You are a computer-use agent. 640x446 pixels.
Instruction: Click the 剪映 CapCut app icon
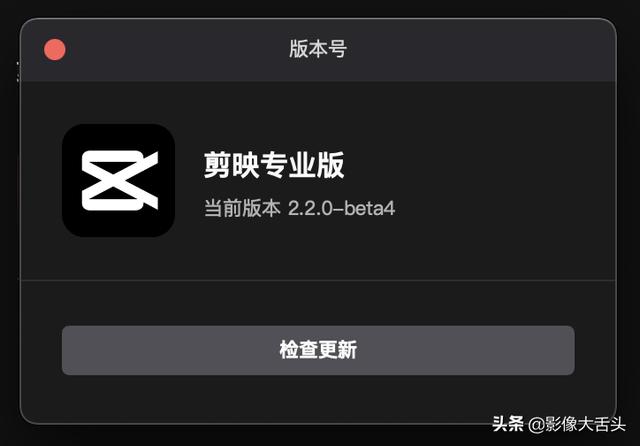118,180
